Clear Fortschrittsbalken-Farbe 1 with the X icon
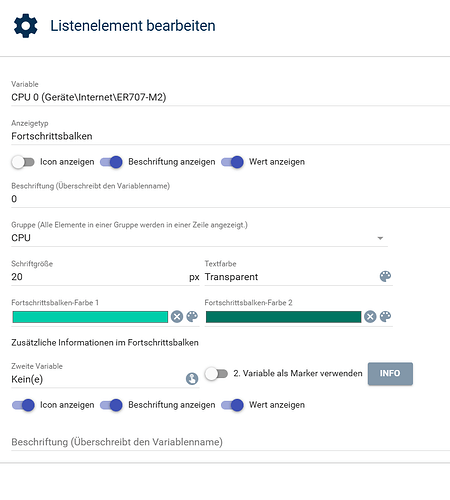The width and height of the screenshot is (450, 500). click(177, 316)
